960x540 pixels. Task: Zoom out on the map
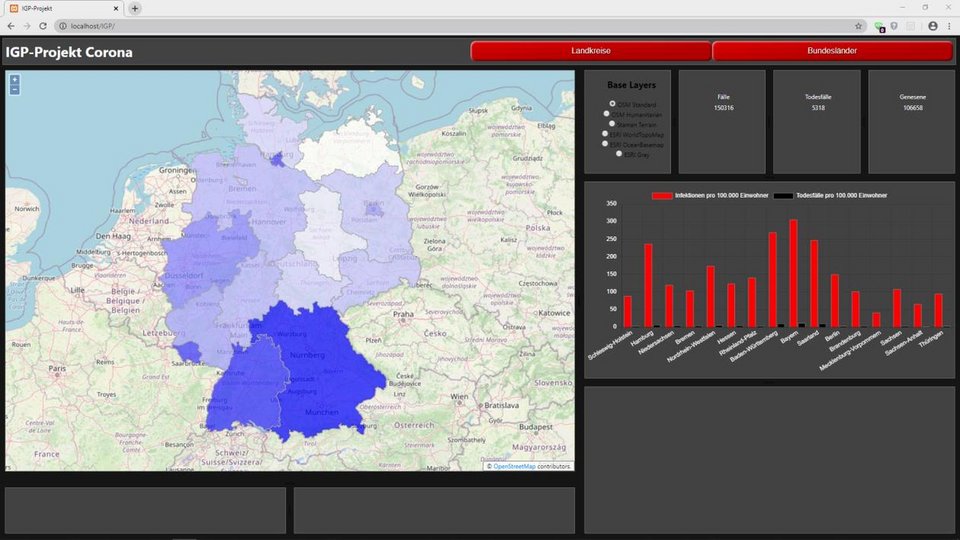pos(14,90)
